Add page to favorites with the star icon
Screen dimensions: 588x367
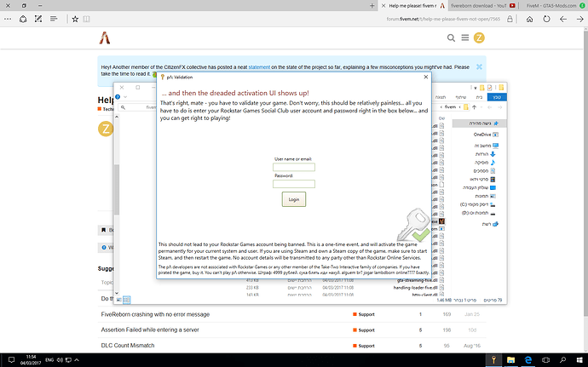tap(75, 19)
